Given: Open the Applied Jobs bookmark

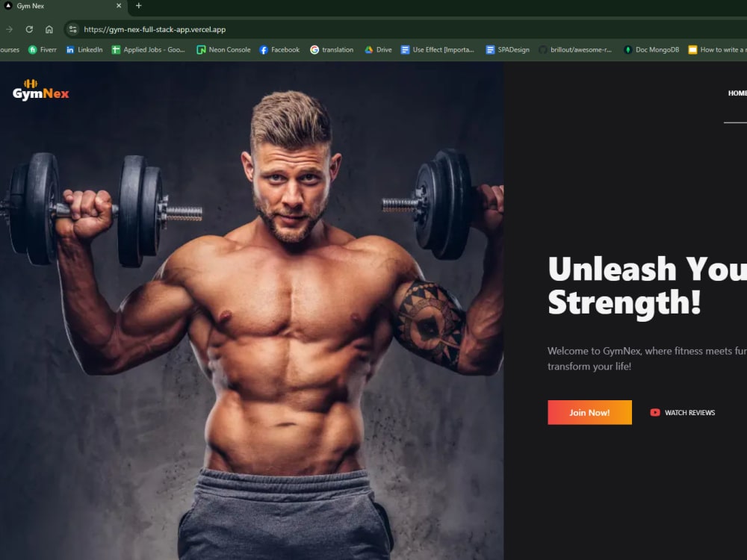Looking at the screenshot, I should 148,49.
